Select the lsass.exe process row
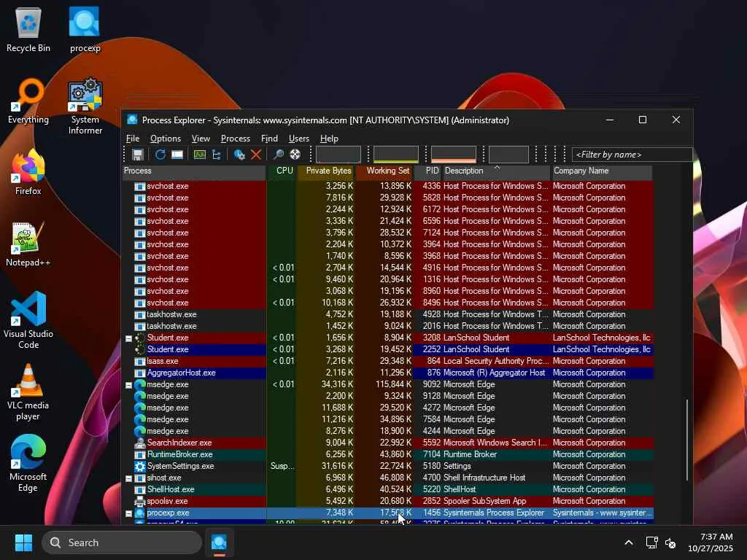 (x=388, y=361)
